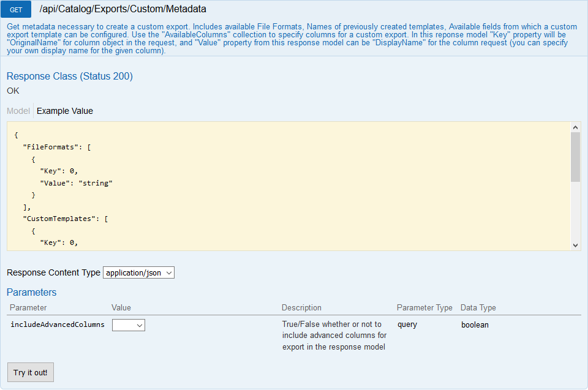Click the "query" parameter type text

407,324
